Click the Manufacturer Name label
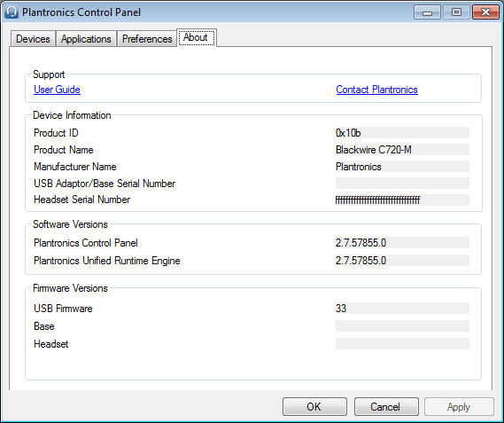504x423 pixels. point(75,167)
